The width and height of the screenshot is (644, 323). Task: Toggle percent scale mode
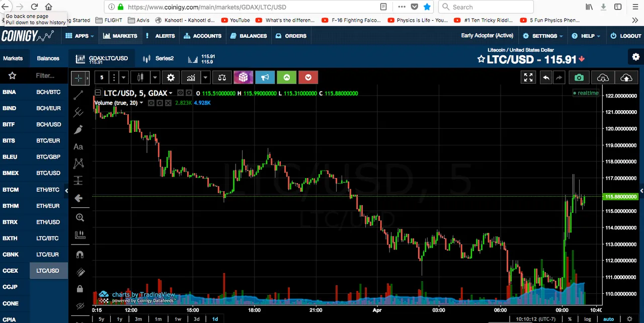click(570, 319)
